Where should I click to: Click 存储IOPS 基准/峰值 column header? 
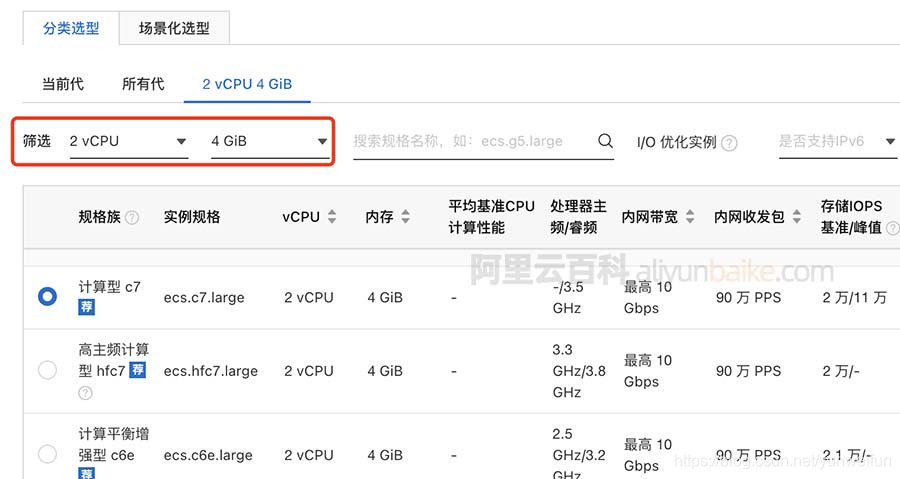pyautogui.click(x=851, y=217)
